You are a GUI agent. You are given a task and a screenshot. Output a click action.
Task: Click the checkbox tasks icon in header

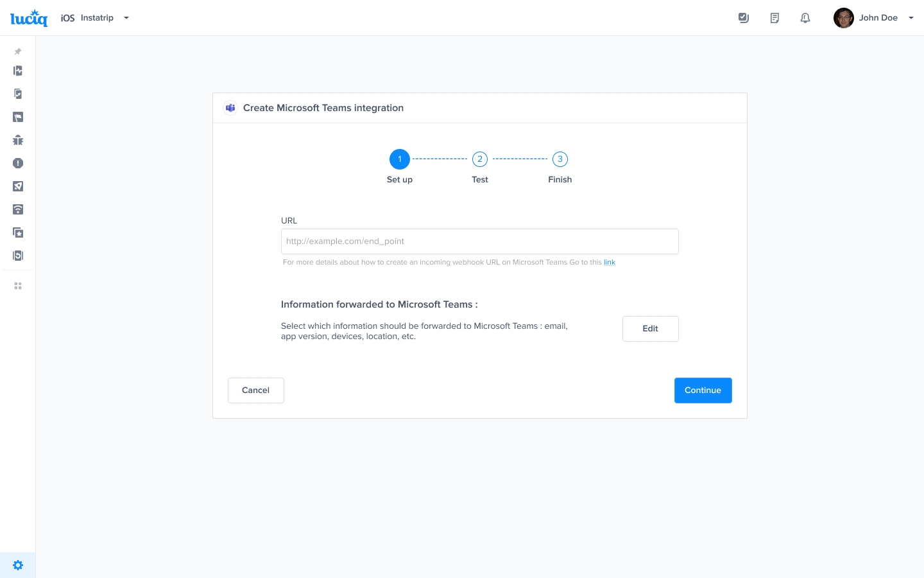tap(744, 18)
